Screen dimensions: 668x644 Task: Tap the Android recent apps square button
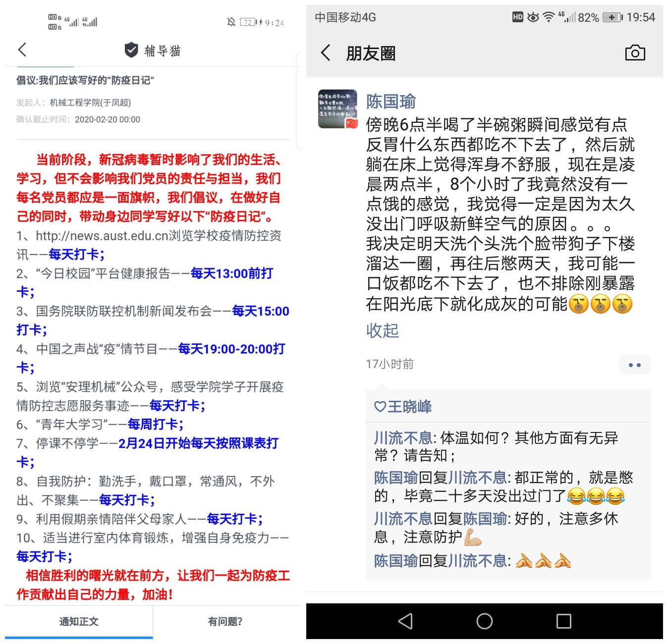(x=564, y=621)
